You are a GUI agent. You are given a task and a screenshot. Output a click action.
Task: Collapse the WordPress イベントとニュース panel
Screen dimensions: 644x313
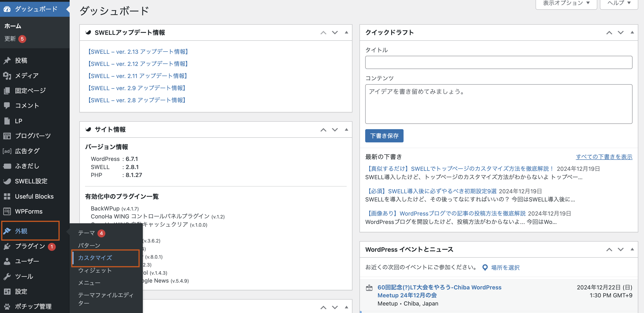[632, 249]
